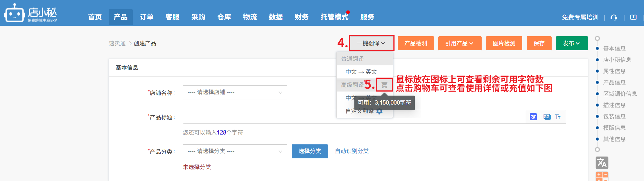The width and height of the screenshot is (644, 181).
Task: Open the 免费专属培训 link
Action: 580,17
